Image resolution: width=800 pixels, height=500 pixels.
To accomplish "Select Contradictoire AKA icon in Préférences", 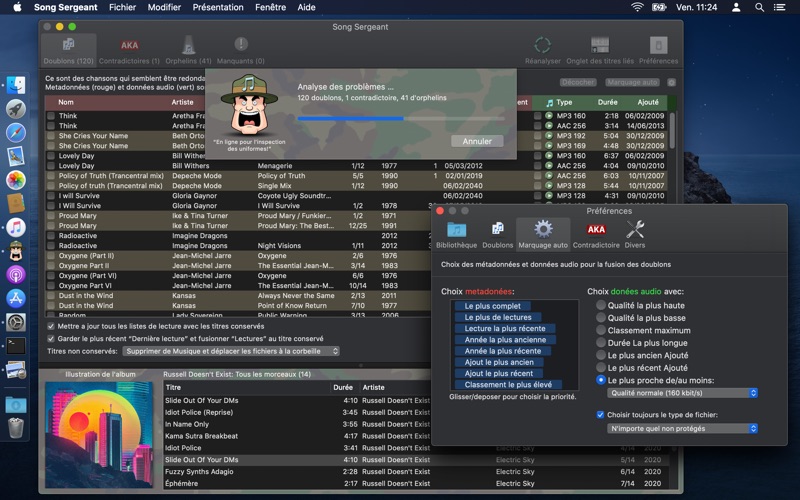I will click(596, 235).
